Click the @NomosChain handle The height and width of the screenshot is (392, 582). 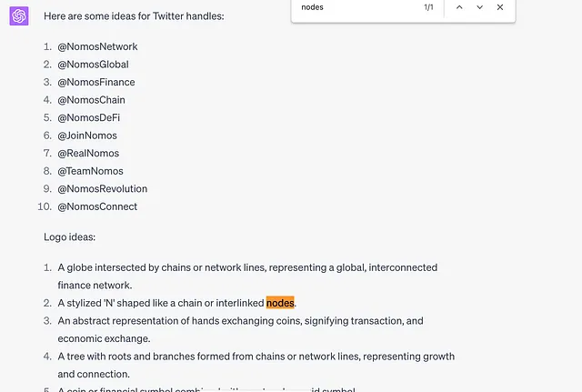(x=91, y=100)
